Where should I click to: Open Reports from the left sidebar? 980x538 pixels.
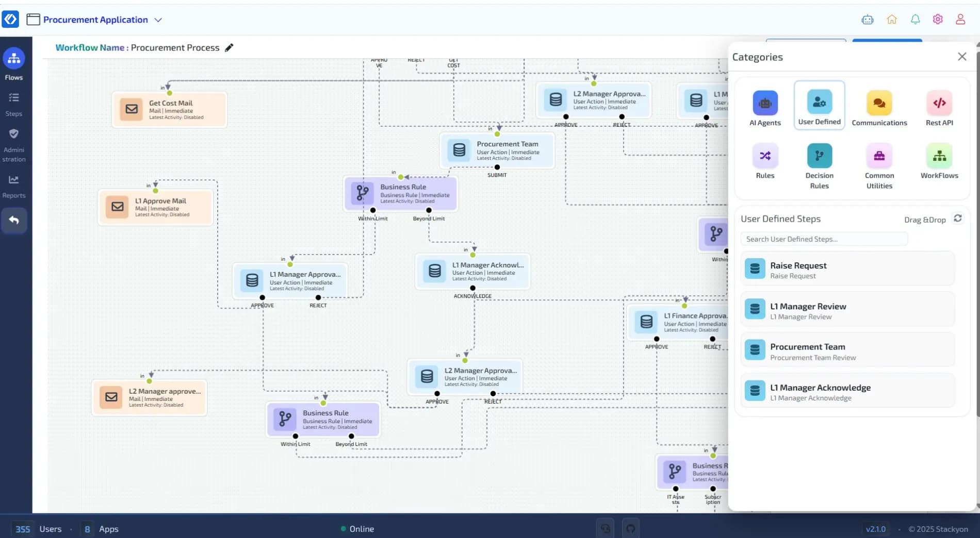pos(14,186)
